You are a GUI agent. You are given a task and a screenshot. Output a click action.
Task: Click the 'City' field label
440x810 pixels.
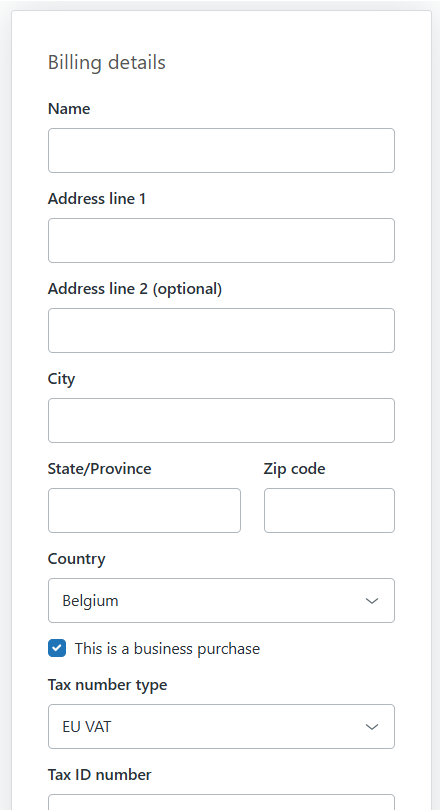[x=61, y=379]
